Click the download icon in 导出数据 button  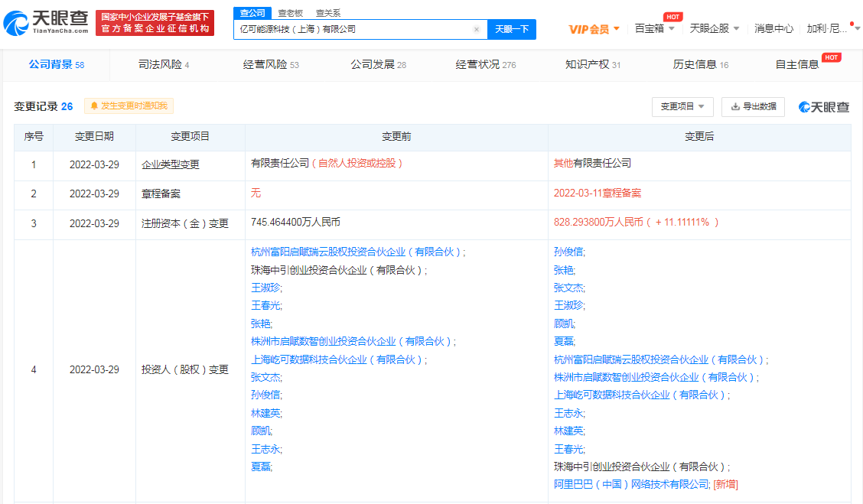click(x=736, y=107)
